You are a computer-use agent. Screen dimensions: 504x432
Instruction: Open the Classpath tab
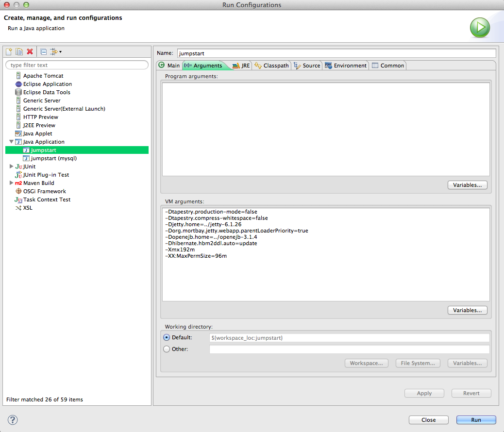tap(271, 65)
